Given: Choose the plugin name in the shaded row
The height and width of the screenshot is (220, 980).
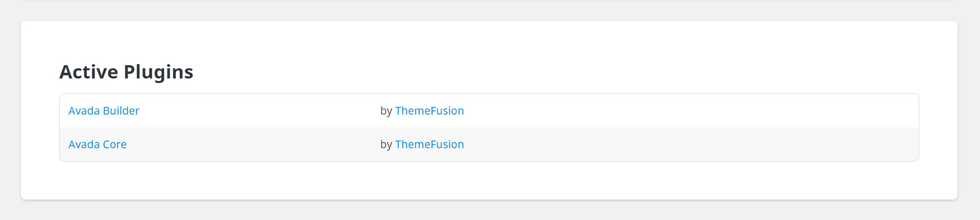Looking at the screenshot, I should click(97, 144).
